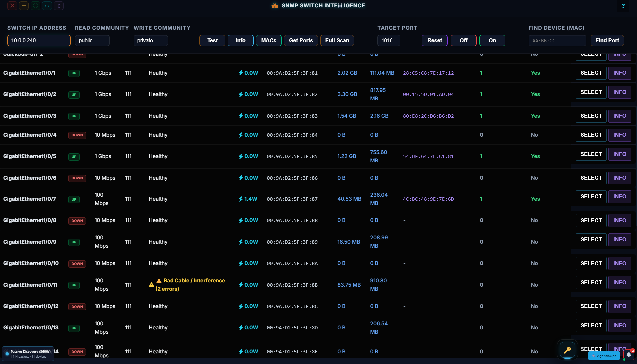
Task: Click the GigabitEthernet1/0/11 port name
Action: point(30,285)
